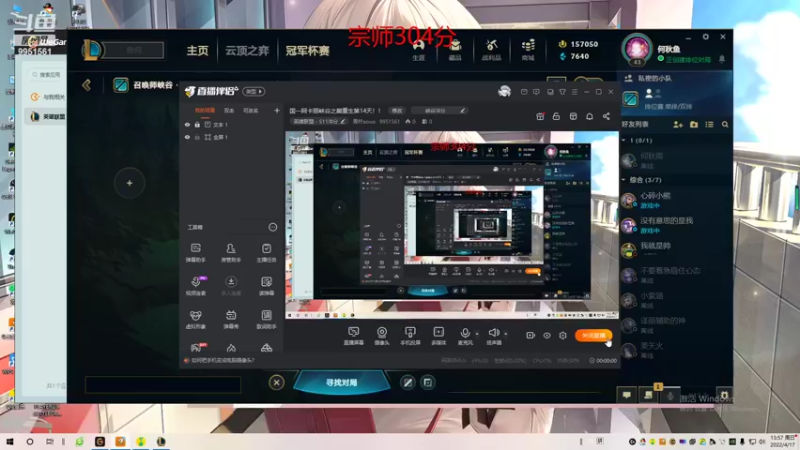Toggle League notification bell near profile
Image resolution: width=800 pixels, height=450 pixels.
pyautogui.click(x=722, y=59)
